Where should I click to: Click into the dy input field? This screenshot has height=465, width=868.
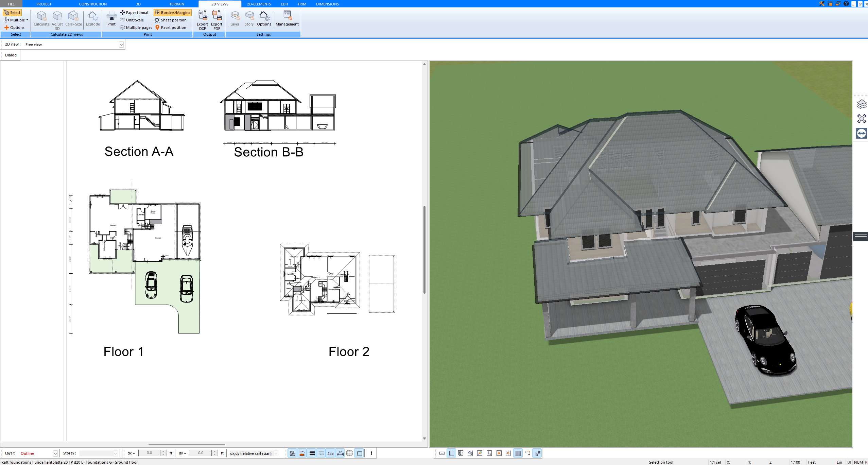point(201,453)
